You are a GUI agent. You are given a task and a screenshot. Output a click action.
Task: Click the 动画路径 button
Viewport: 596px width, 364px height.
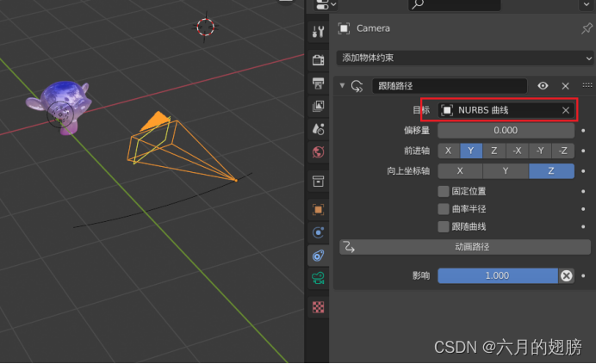[465, 247]
